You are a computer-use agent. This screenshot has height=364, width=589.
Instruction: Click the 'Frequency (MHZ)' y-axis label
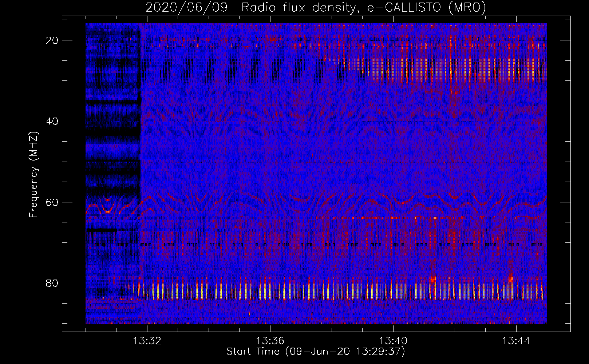pyautogui.click(x=33, y=175)
